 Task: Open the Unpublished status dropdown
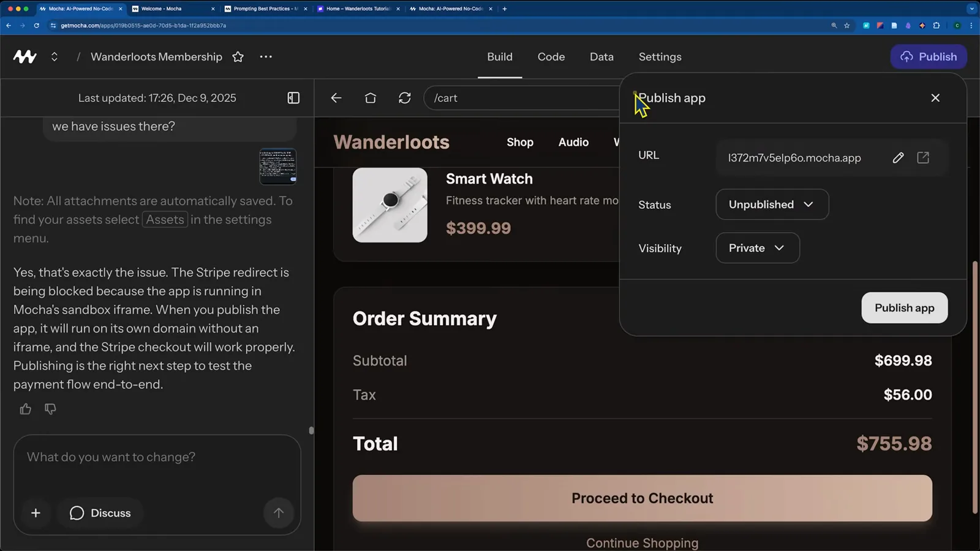(772, 204)
